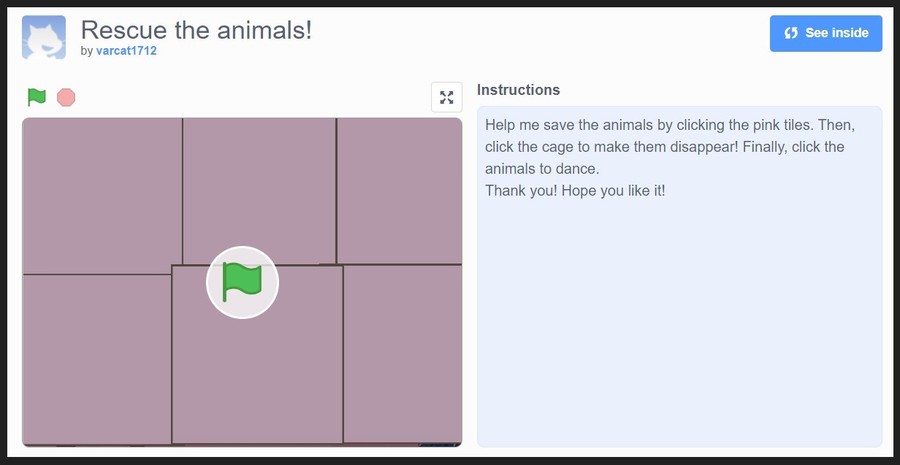Click the empty area of the instructions box
The height and width of the screenshot is (465, 900).
680,321
